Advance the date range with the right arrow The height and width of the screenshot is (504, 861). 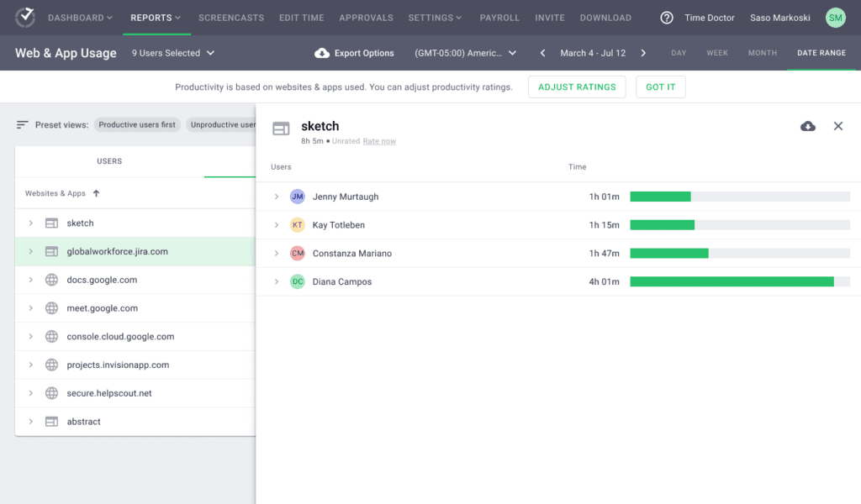[643, 51]
